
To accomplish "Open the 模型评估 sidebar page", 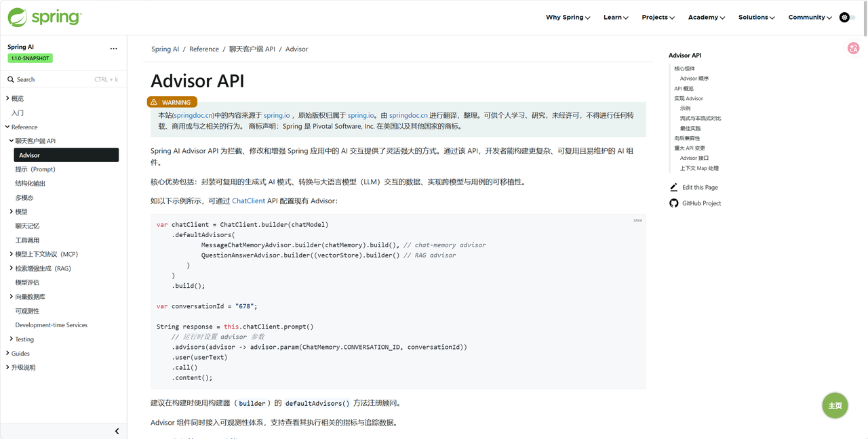I will [27, 283].
